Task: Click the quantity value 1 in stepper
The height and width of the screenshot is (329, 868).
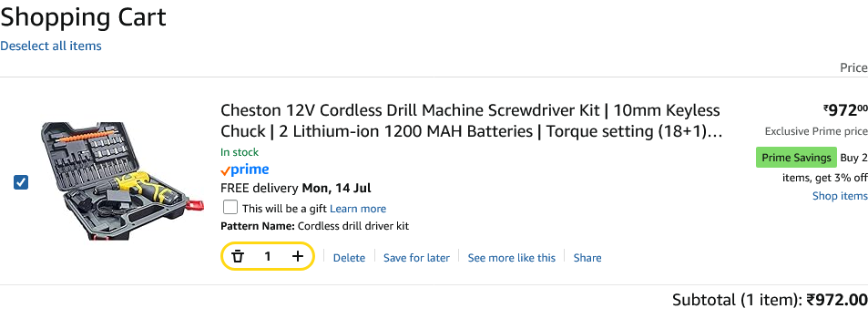Action: click(x=268, y=256)
